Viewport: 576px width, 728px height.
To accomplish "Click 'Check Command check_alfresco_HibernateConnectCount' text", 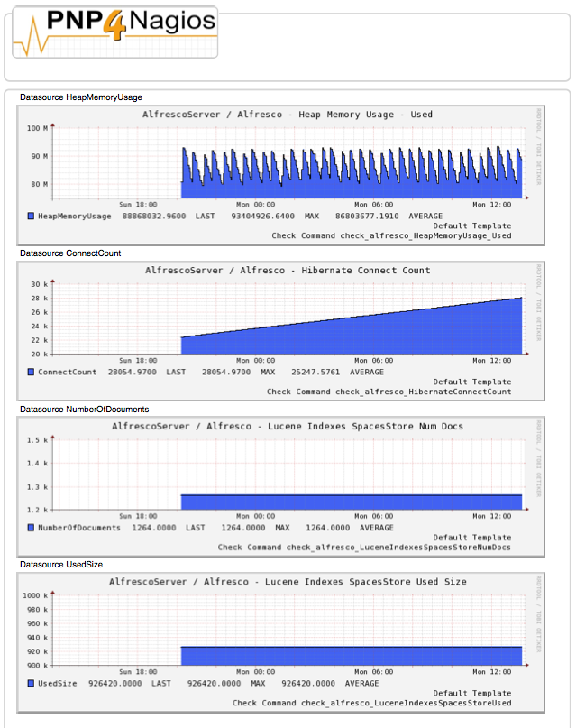I will [x=389, y=392].
